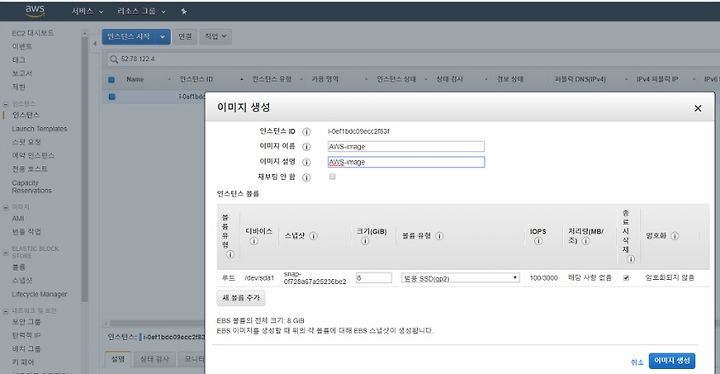Open the 서비스 dropdown menu
Screen dimensions: 720x374
87,11
